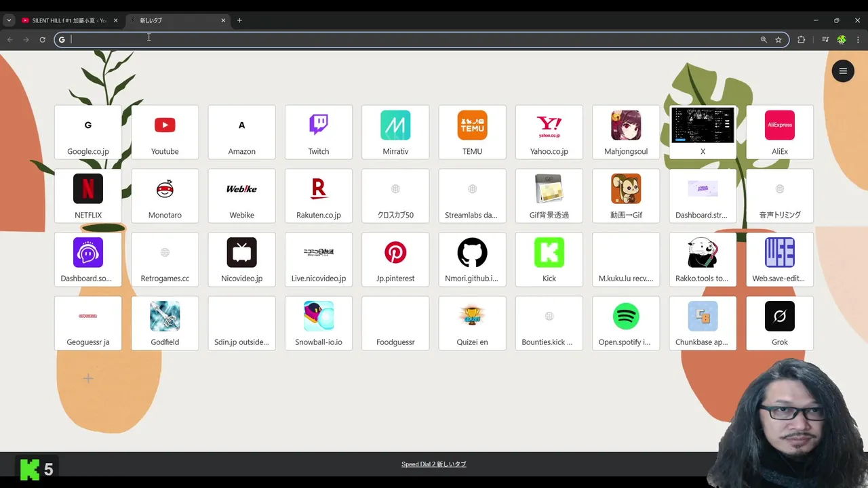Open the Streamlabs da... tile
This screenshot has width=868, height=488.
(473, 196)
